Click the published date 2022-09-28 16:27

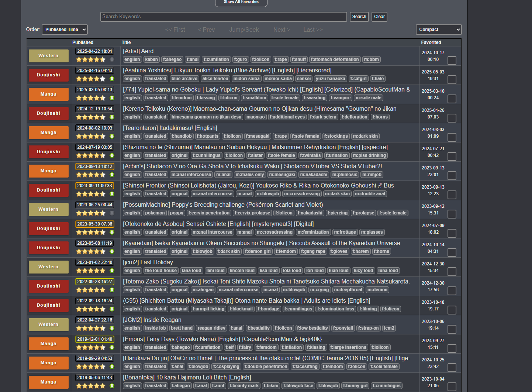point(95,282)
